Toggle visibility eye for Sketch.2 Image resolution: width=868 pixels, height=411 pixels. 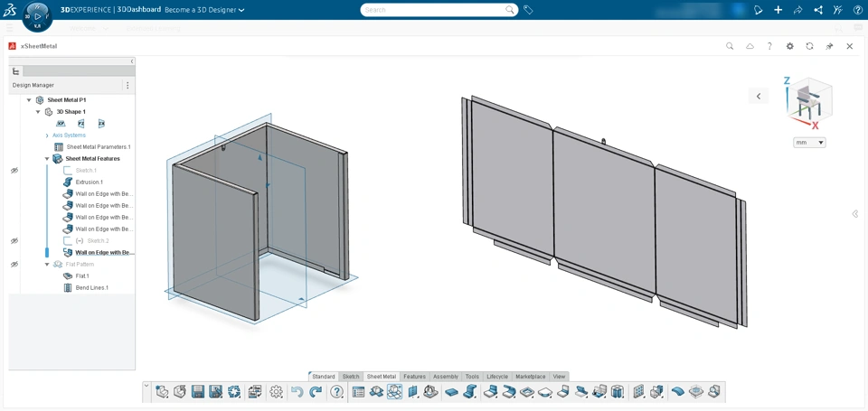pos(14,240)
